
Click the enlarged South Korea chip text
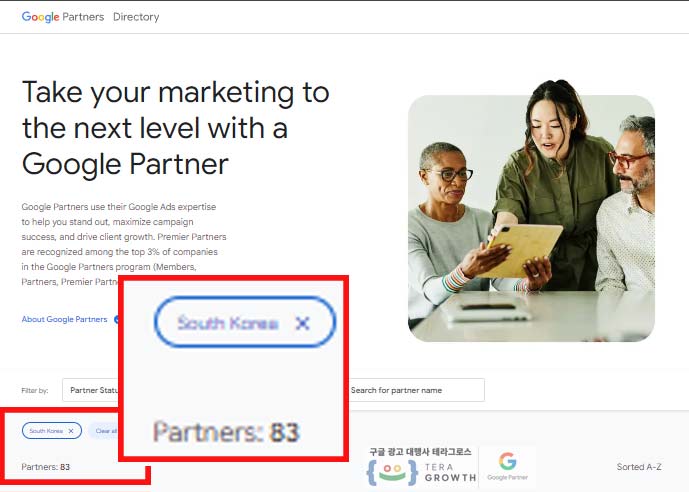228,323
